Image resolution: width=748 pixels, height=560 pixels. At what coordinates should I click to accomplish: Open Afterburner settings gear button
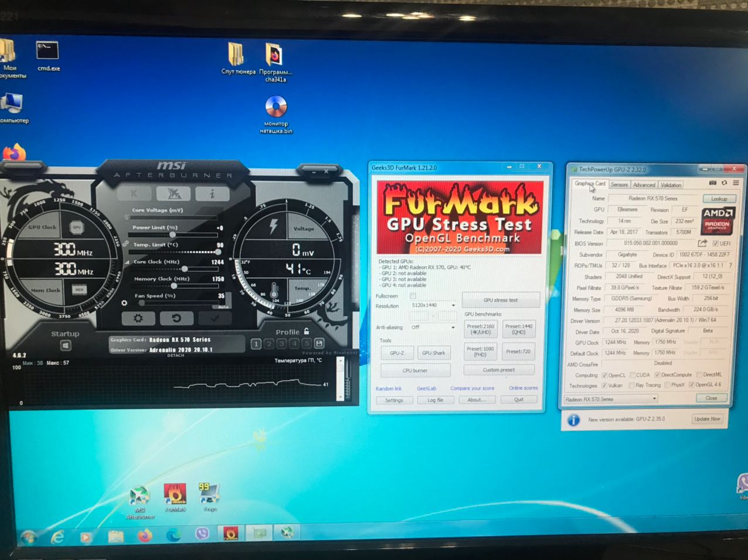(138, 318)
